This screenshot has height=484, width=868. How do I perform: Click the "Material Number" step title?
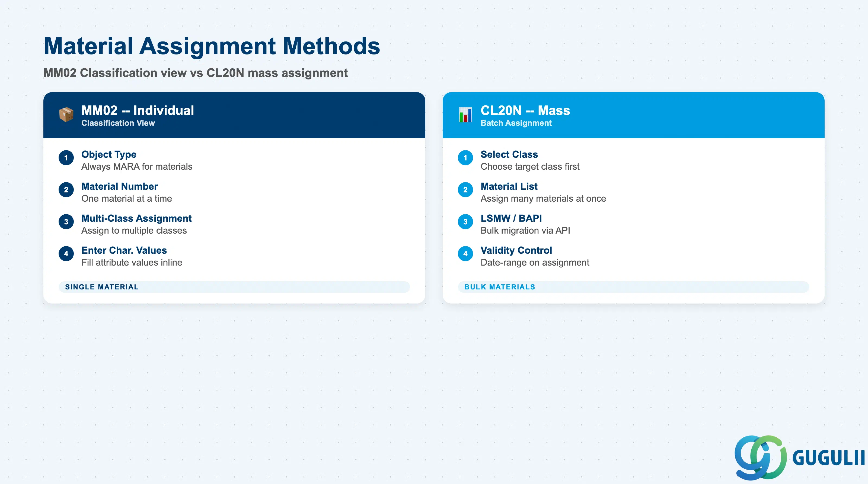click(119, 186)
